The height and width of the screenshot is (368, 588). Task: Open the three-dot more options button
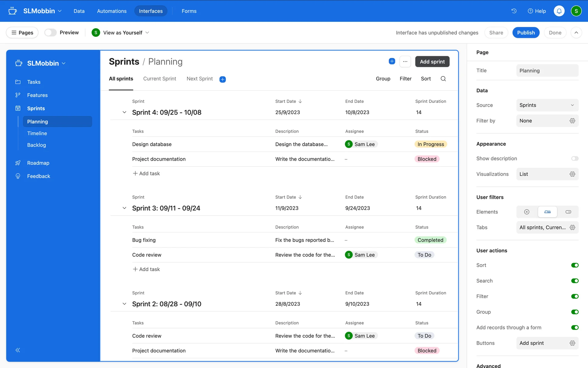pos(405,62)
